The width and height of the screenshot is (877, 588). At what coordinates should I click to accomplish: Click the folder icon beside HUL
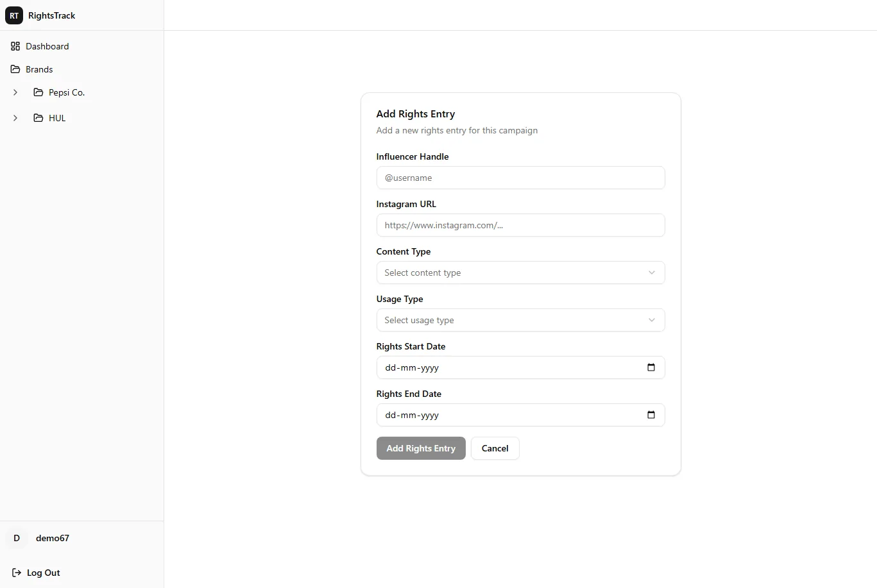click(x=38, y=118)
